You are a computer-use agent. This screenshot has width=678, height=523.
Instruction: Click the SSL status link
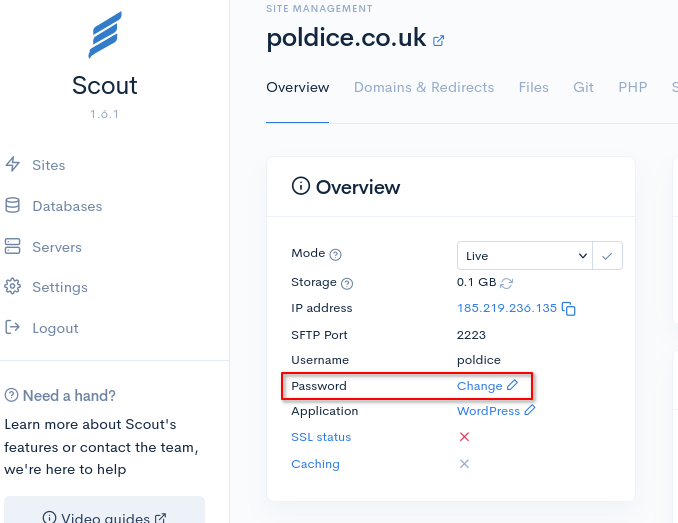(321, 437)
